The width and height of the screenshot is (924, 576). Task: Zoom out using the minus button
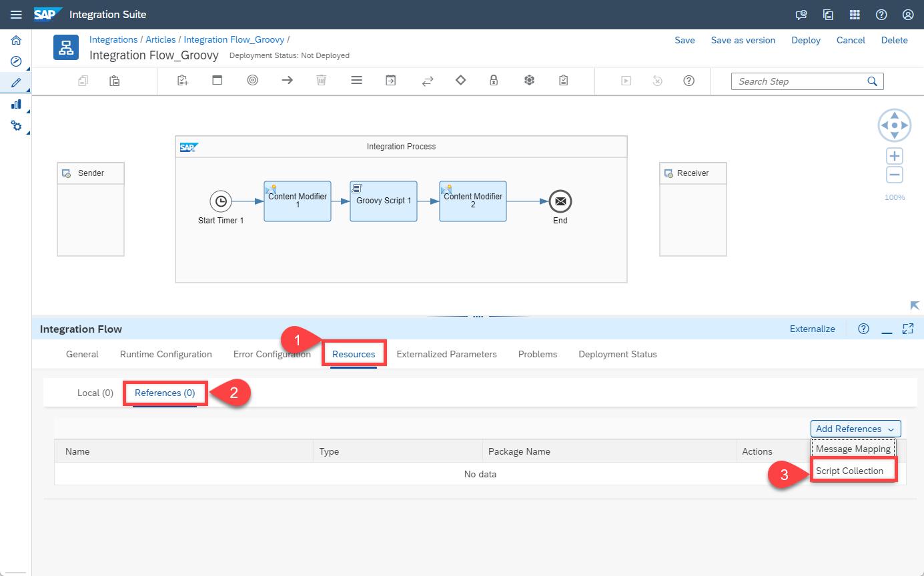pos(894,175)
